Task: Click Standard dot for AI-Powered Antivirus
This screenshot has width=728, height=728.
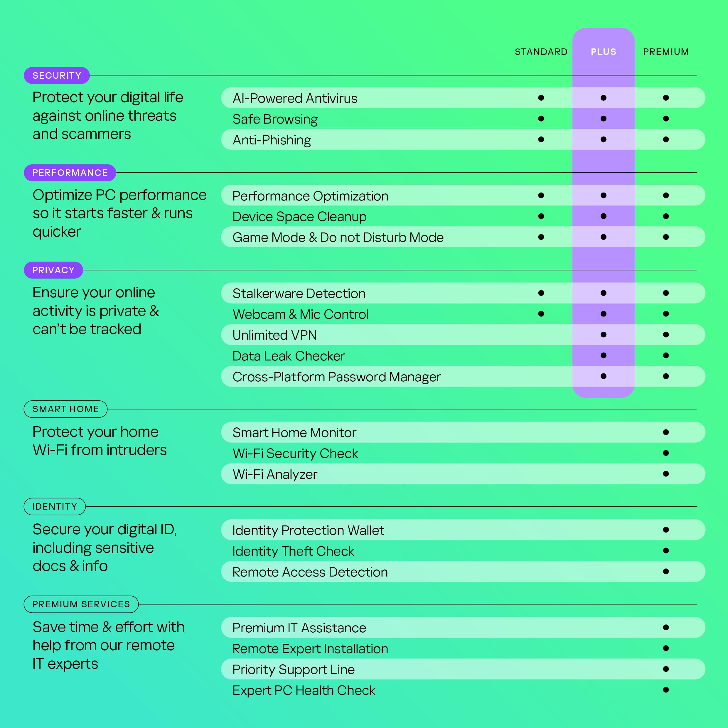Action: click(x=541, y=98)
